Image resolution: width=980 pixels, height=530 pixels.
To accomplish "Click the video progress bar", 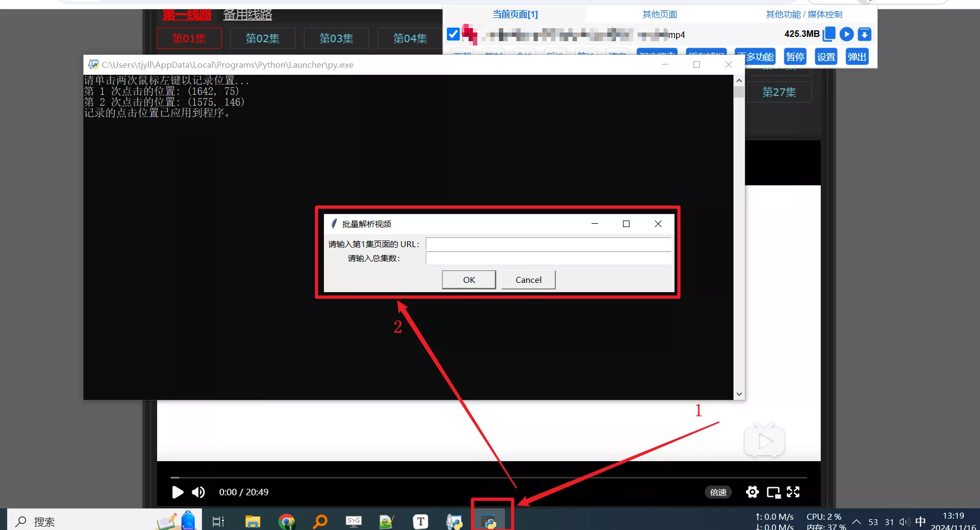I will (x=489, y=477).
